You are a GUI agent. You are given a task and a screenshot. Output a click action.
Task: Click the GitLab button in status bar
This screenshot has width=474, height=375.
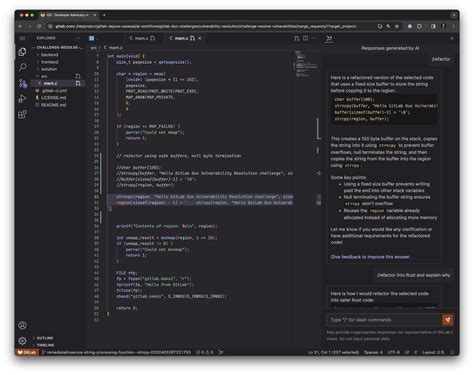pos(27,352)
